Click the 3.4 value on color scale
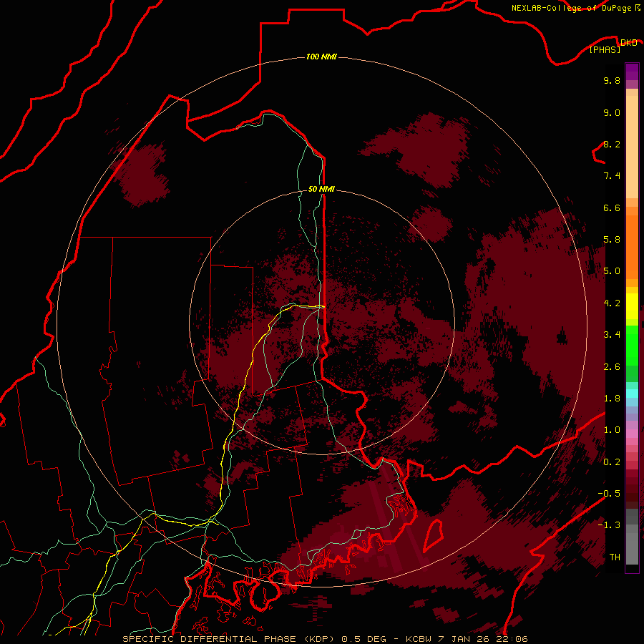 (x=612, y=335)
